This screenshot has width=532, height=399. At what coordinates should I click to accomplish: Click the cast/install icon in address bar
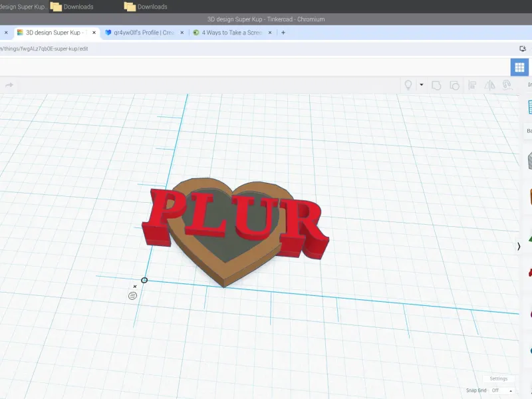523,49
